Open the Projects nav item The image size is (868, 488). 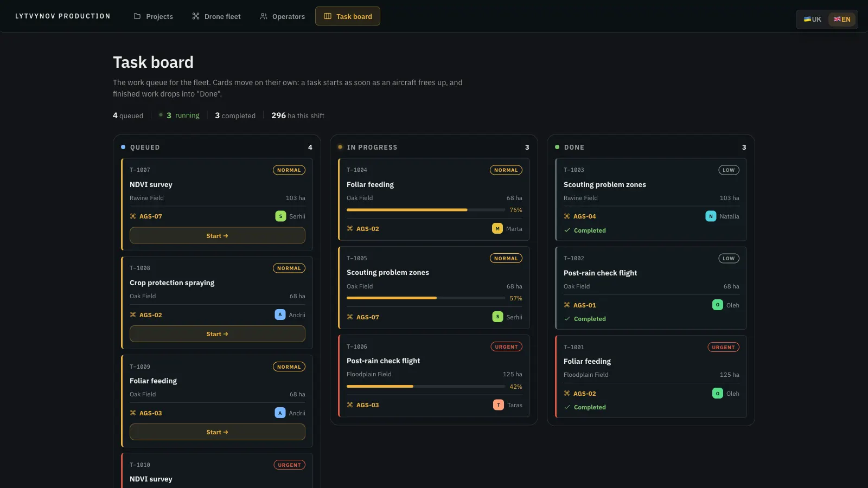click(153, 16)
